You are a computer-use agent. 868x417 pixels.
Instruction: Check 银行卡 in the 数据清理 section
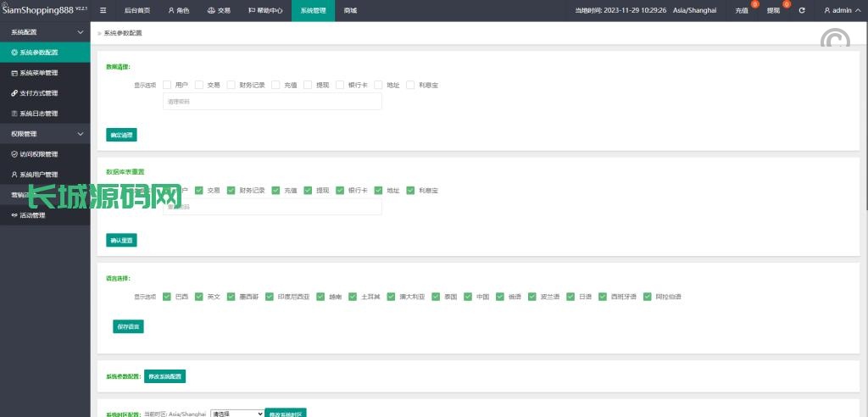click(340, 85)
